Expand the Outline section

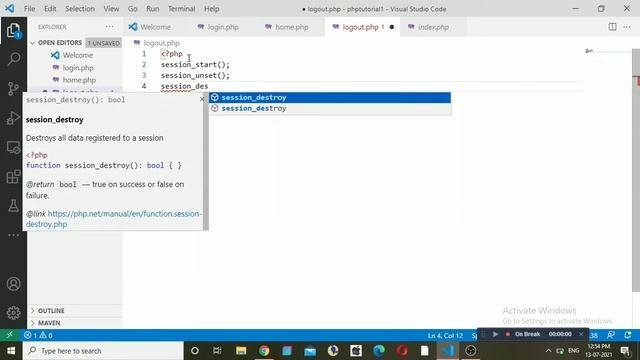tap(75, 311)
